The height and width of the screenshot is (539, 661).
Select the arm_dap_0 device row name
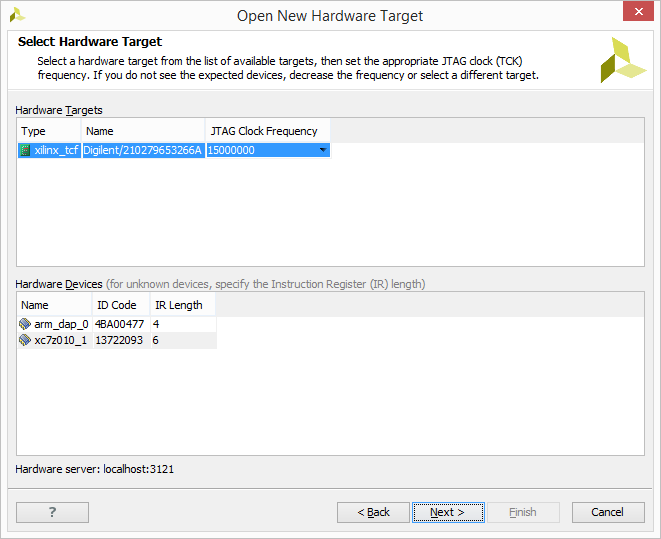click(61, 324)
